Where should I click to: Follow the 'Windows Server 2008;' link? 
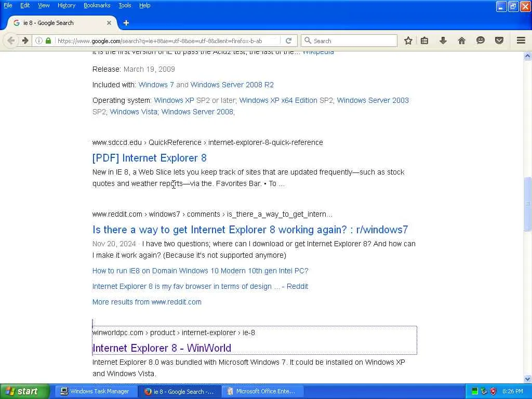(198, 112)
